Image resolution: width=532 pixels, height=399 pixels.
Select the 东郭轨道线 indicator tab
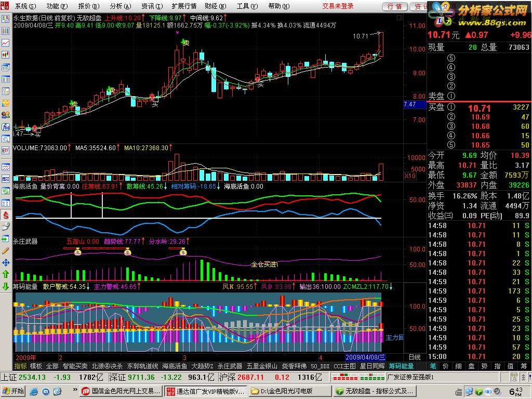click(x=142, y=366)
